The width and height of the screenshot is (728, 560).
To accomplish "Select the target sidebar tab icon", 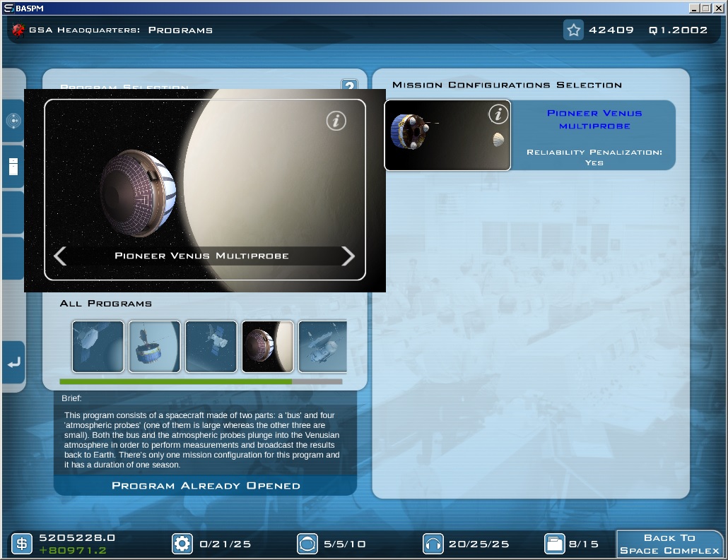I will 13,121.
